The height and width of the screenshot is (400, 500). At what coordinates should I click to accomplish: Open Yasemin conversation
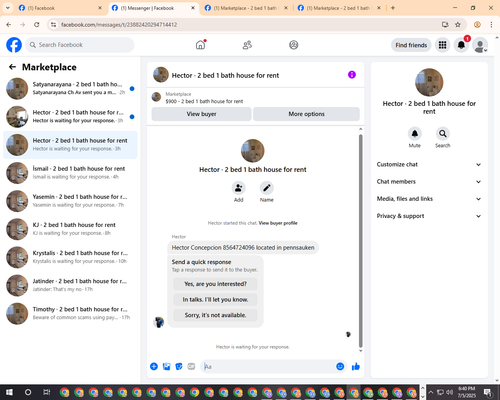pyautogui.click(x=70, y=201)
